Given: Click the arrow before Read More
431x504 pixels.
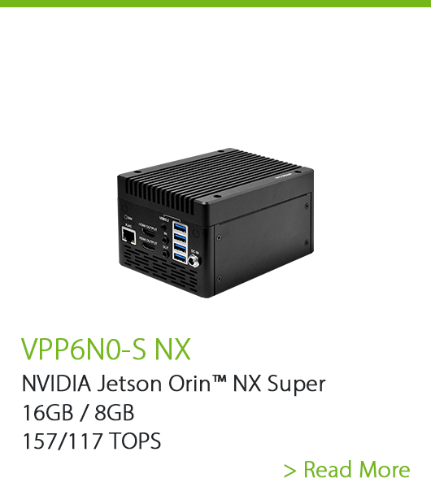Looking at the screenshot, I should click(x=290, y=471).
